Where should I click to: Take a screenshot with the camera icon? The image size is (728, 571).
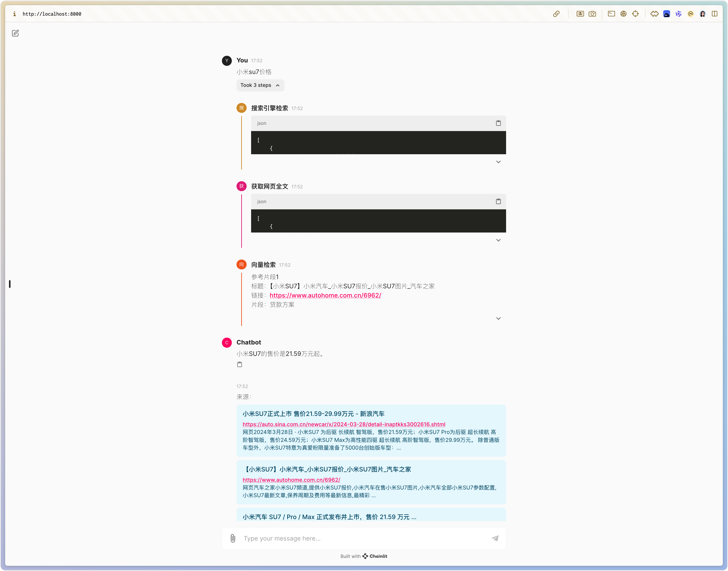point(592,14)
